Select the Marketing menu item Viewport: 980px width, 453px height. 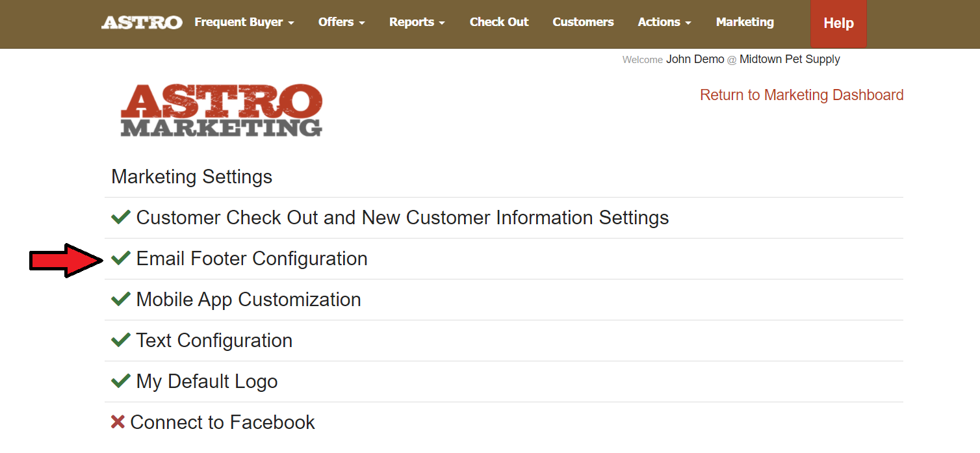745,22
